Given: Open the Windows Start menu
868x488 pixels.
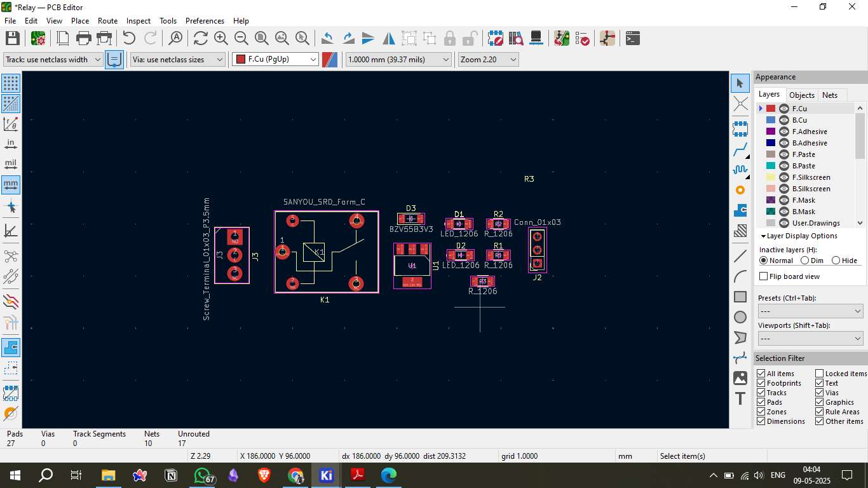Looking at the screenshot, I should click(x=15, y=475).
